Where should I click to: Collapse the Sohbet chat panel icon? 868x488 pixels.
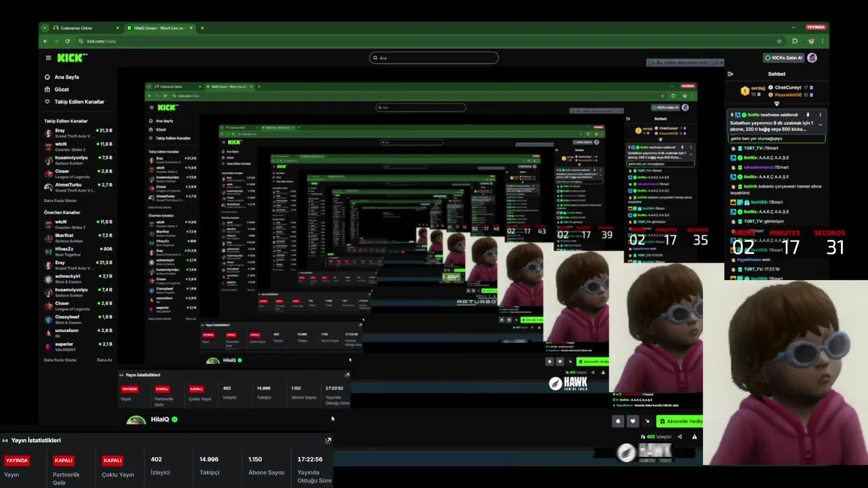(x=730, y=74)
